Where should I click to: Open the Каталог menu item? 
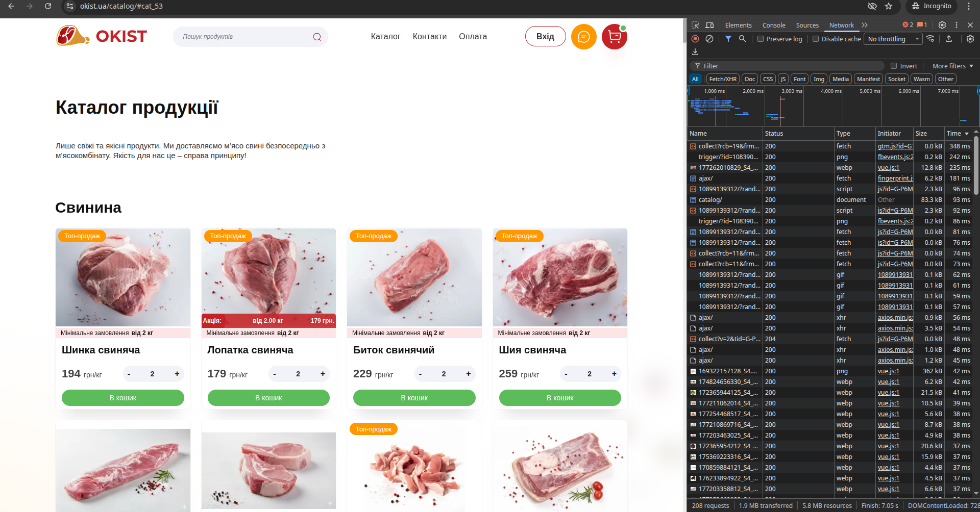[385, 37]
